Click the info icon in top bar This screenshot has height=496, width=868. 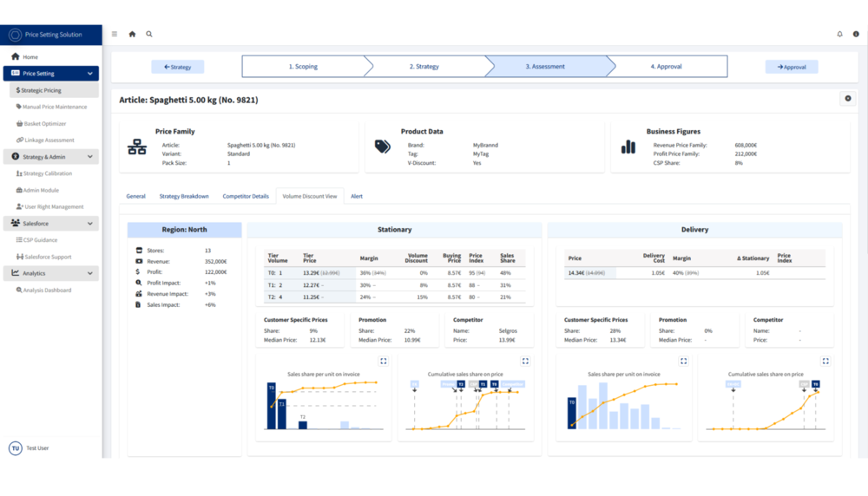point(856,35)
